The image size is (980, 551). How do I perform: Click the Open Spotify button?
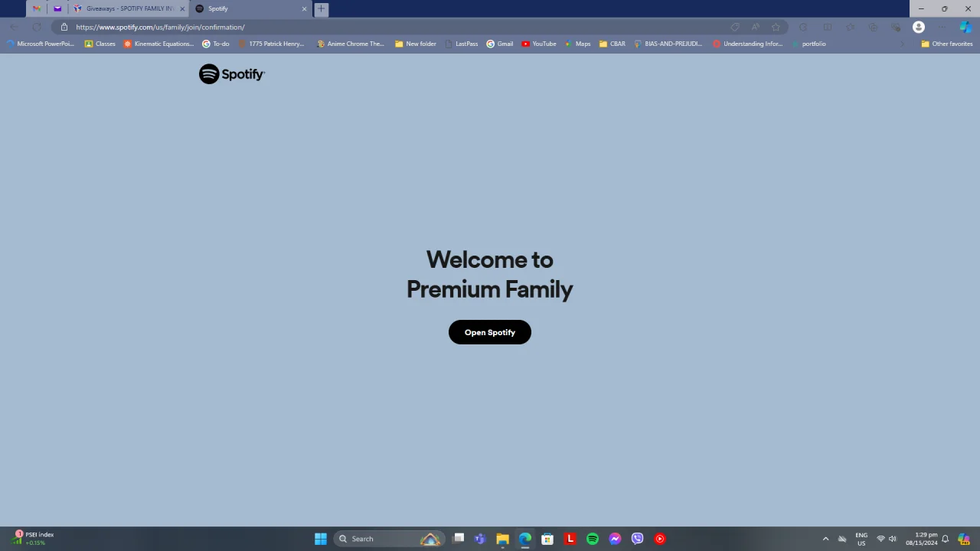490,332
